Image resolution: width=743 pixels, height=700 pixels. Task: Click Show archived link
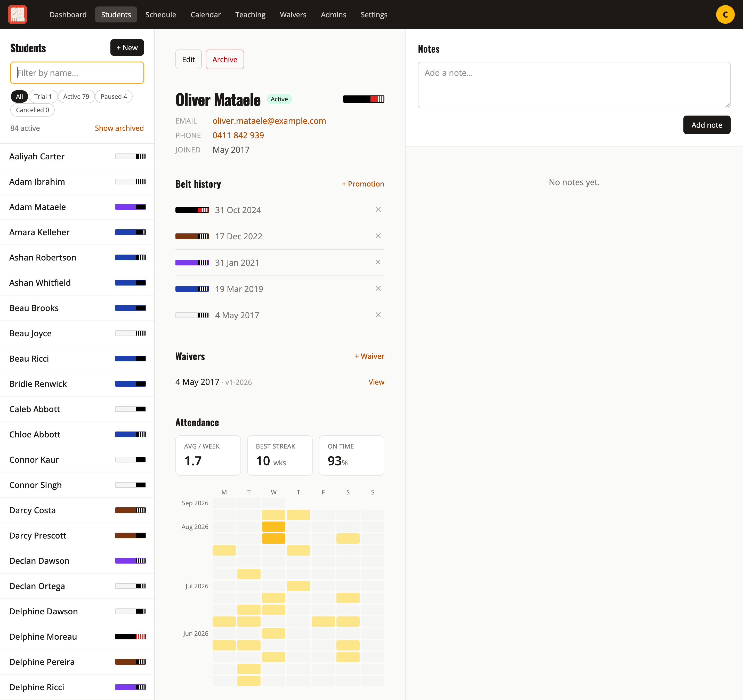(x=119, y=128)
